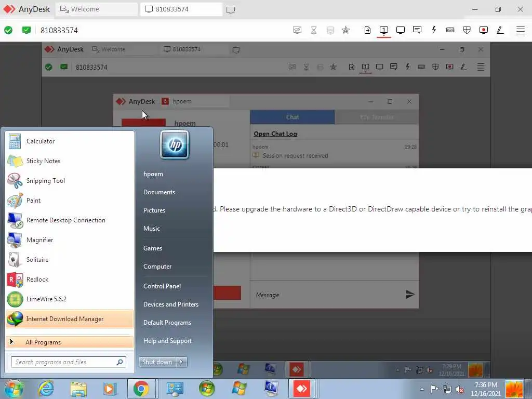This screenshot has width=532, height=399.
Task: Click the star favorites icon in outer toolbar
Action: [345, 30]
